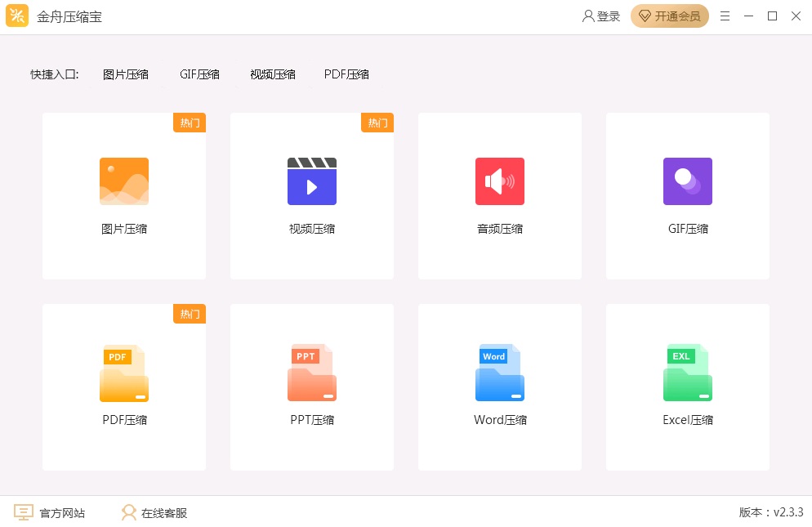
Task: Open the PDF压缩 PDF compression tool
Action: coord(123,373)
